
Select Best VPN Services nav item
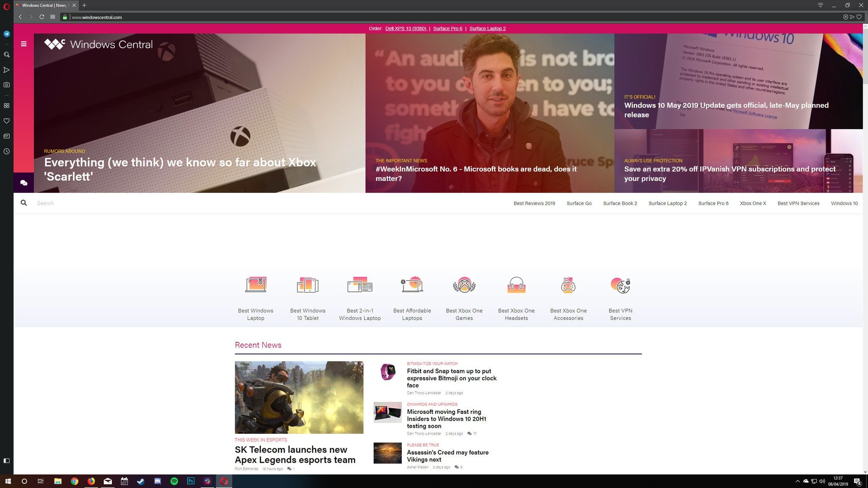coord(798,203)
